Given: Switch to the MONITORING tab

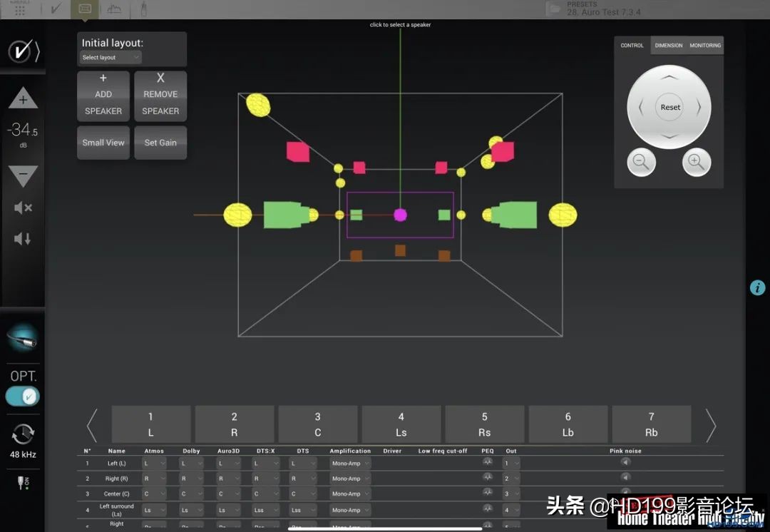Looking at the screenshot, I should [x=705, y=46].
